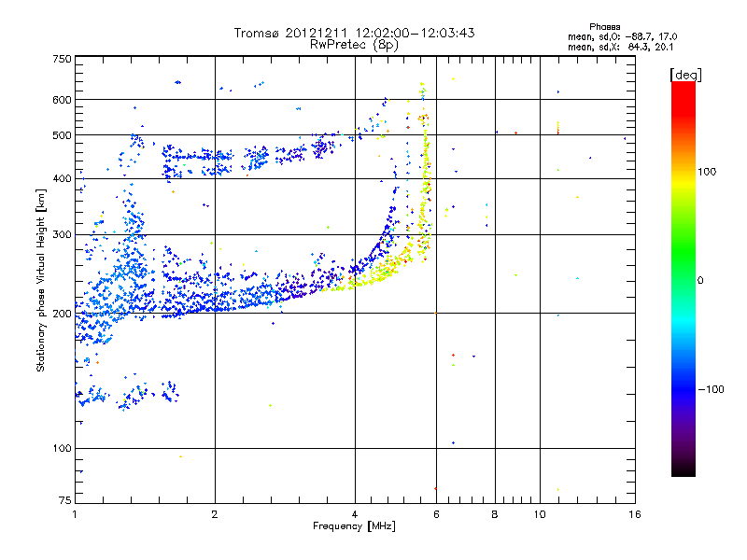Click the frequency-axis tick label "1"
The width and height of the screenshot is (747, 560).
[x=75, y=514]
